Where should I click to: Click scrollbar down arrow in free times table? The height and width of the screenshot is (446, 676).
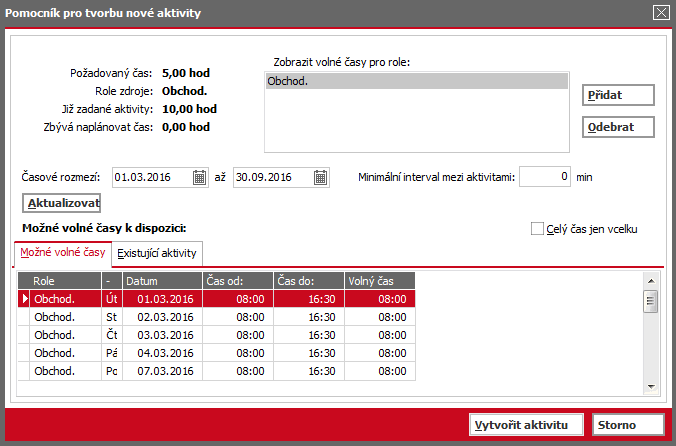coord(651,387)
